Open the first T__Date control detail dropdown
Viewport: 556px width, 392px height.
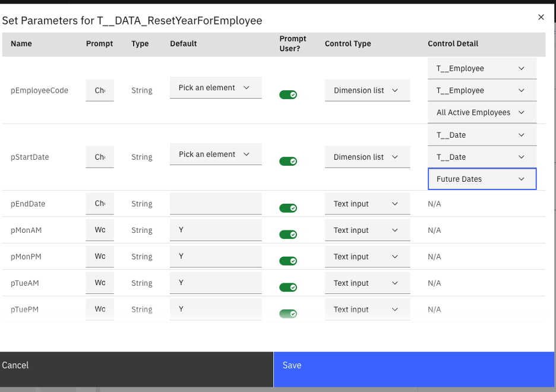482,135
